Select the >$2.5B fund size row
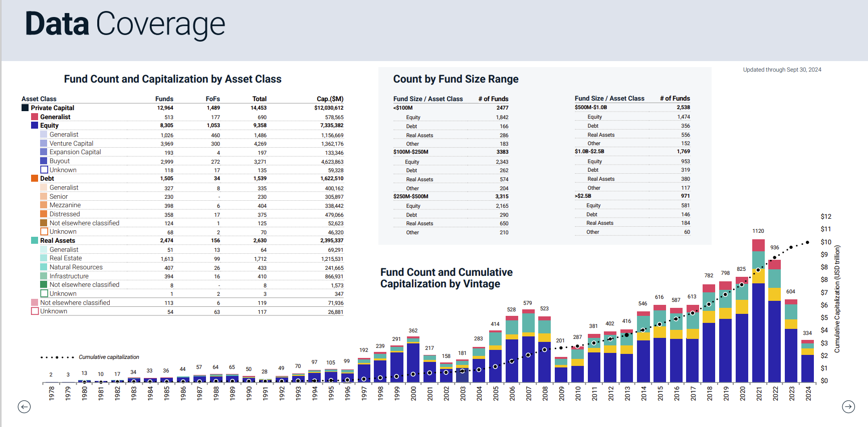This screenshot has width=868, height=427. (583, 196)
